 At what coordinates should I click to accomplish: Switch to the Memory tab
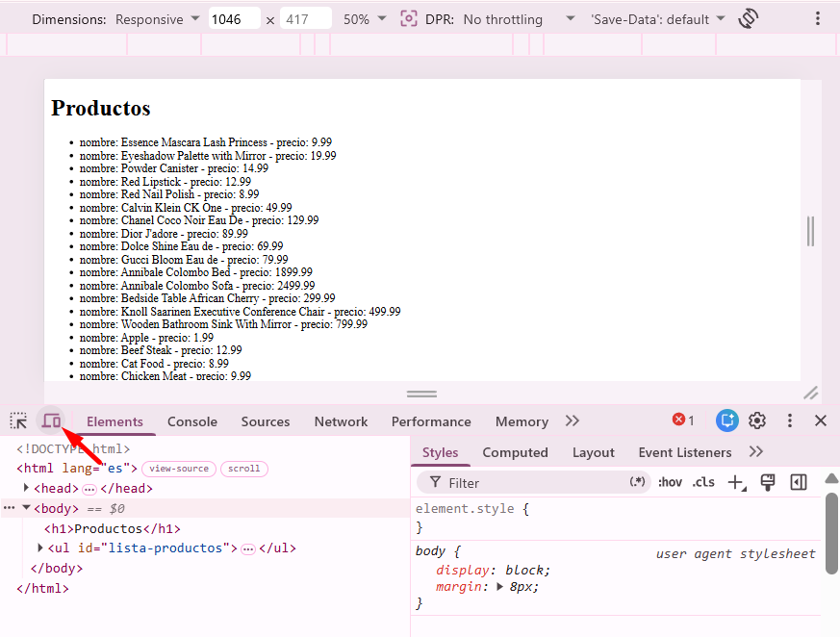(522, 421)
